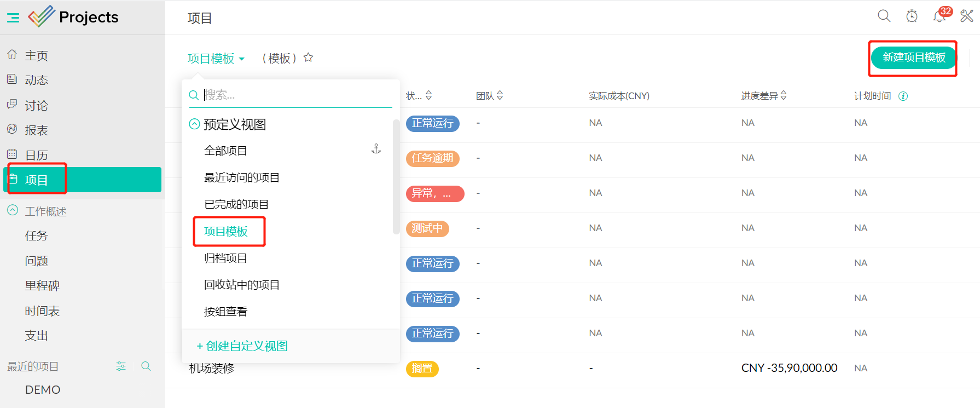
Task: Click 新建项目模板 button
Action: [913, 58]
